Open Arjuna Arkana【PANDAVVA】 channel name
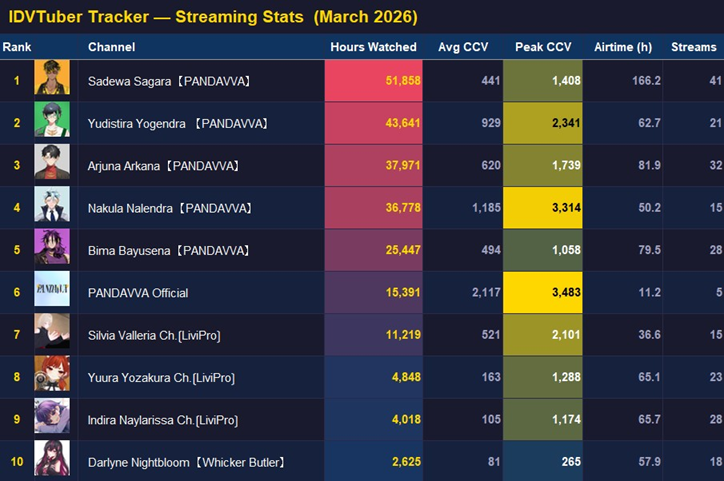 164,166
